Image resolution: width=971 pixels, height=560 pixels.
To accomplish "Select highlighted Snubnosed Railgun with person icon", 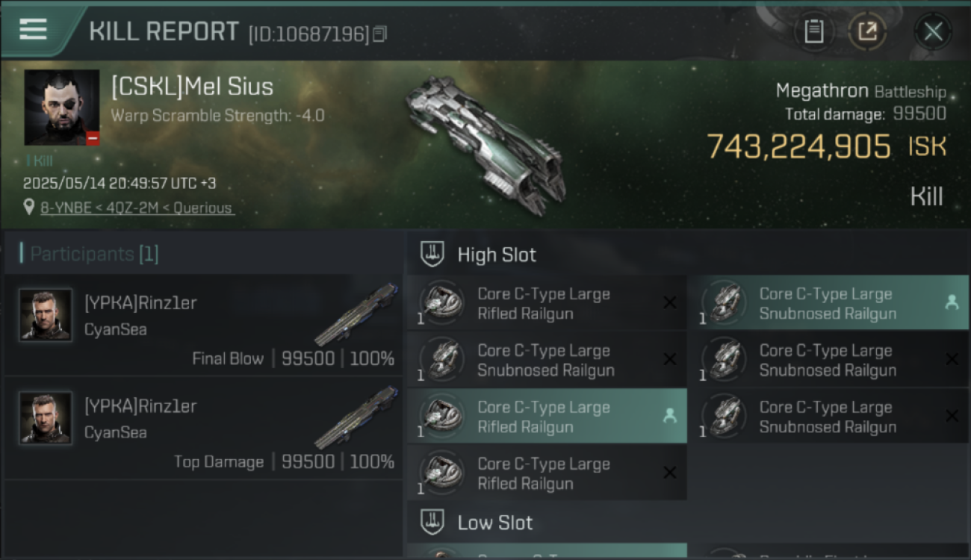I will 828,304.
